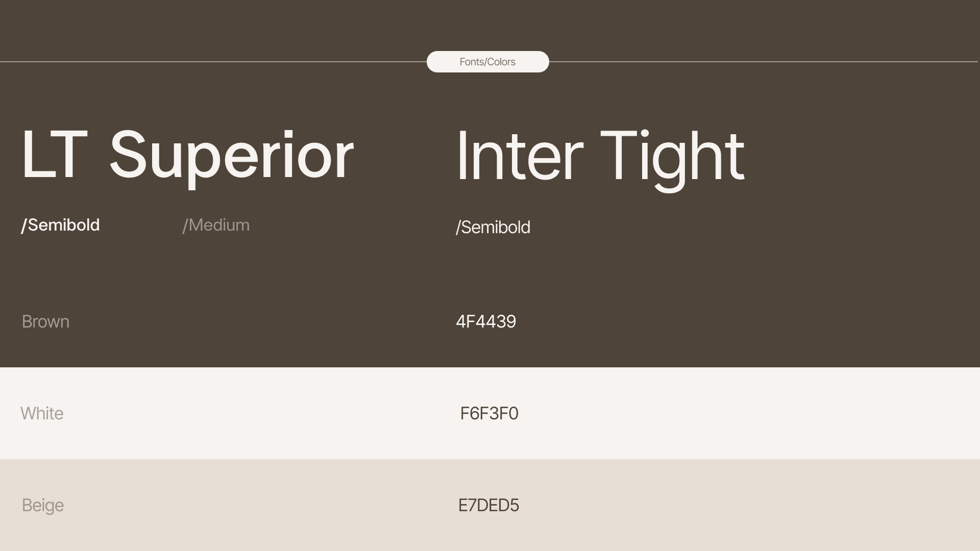
Task: Click the word Superior in the heading
Action: (231, 155)
